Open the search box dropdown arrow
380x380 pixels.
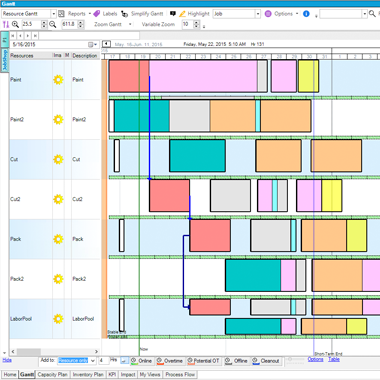(x=364, y=14)
